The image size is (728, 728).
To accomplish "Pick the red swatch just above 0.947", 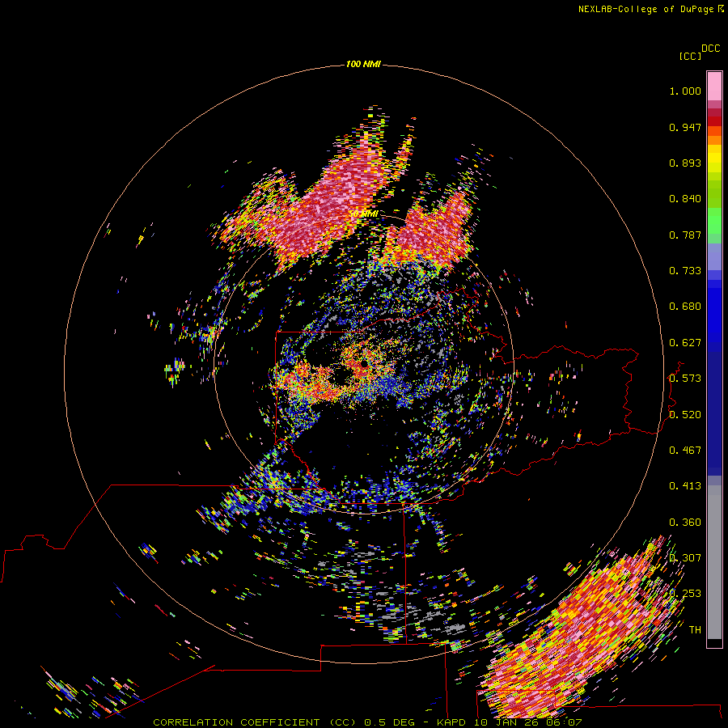I will (x=714, y=121).
